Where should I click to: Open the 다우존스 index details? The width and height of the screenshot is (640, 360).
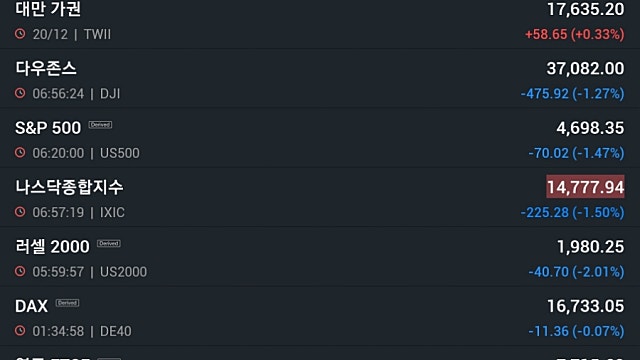point(320,78)
